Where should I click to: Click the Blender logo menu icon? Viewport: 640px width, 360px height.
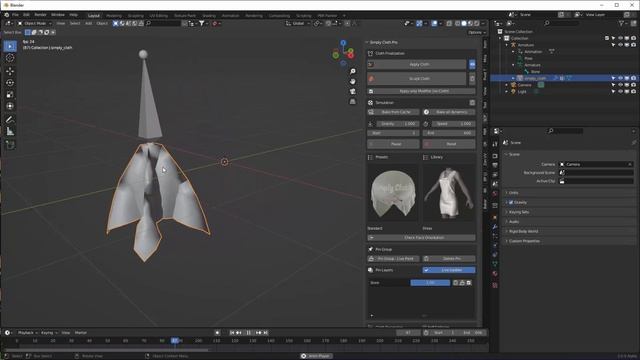click(7, 15)
